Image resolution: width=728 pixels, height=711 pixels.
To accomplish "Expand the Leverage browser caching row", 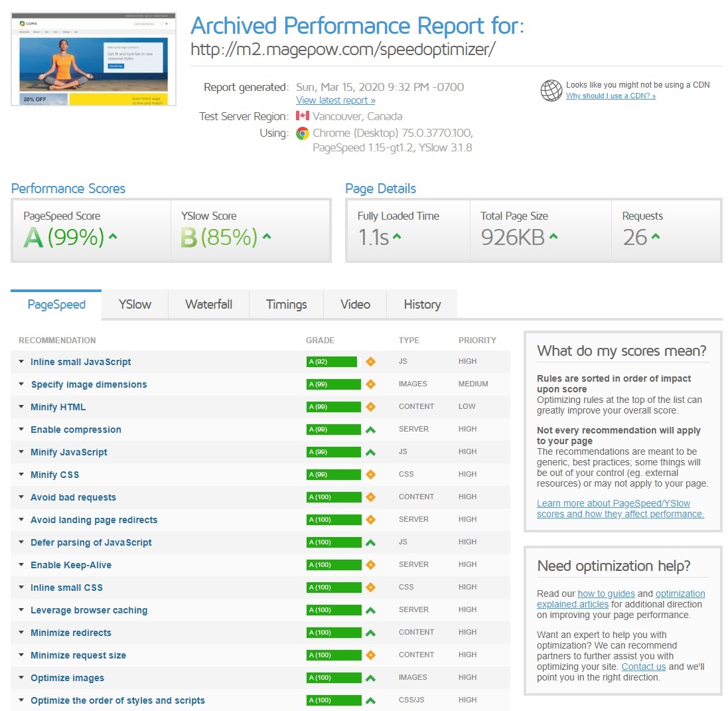I will tap(88, 610).
